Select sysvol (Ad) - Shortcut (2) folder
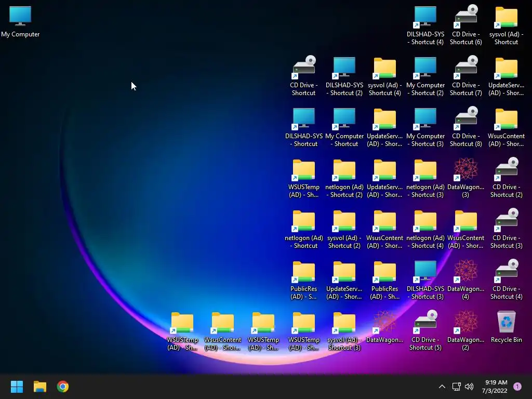This screenshot has height=399, width=532. (344, 229)
